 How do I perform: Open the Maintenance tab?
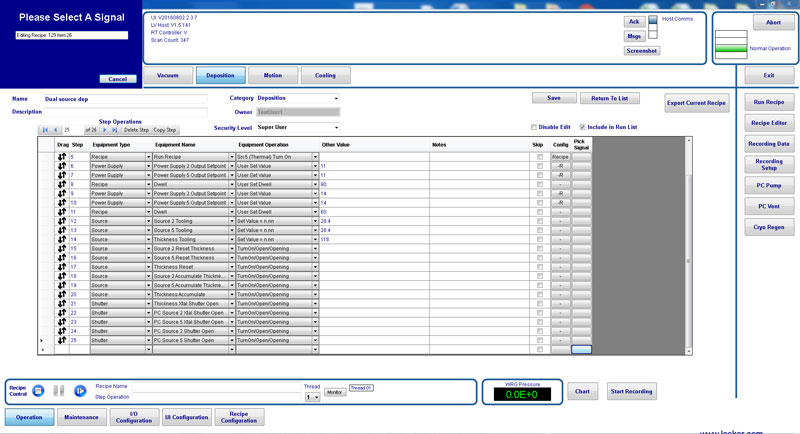tap(82, 418)
